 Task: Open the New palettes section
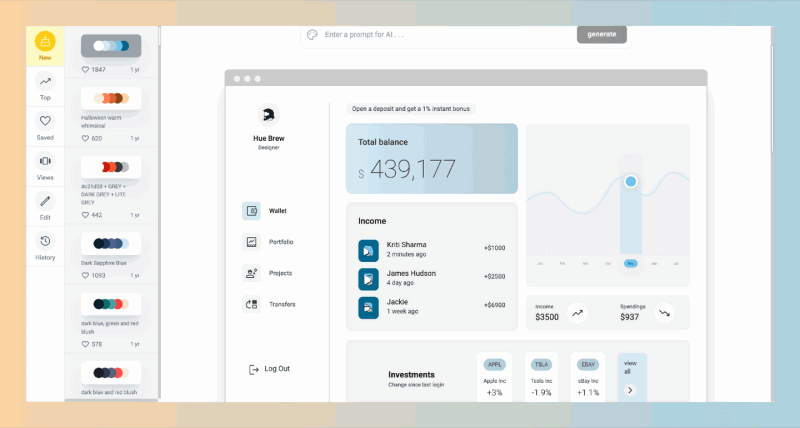[x=45, y=46]
